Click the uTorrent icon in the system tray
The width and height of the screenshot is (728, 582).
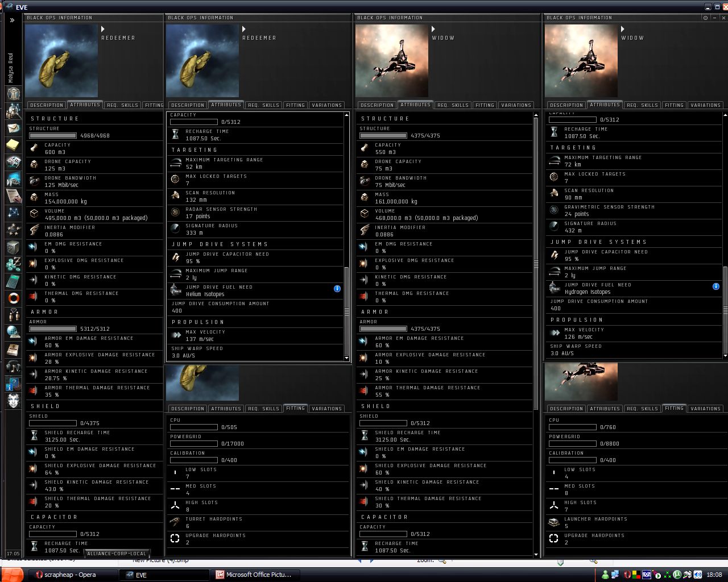[x=677, y=575]
